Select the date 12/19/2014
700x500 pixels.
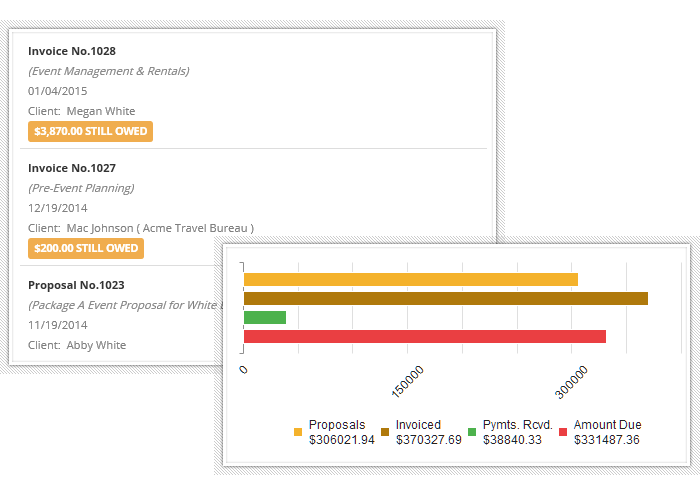[58, 208]
